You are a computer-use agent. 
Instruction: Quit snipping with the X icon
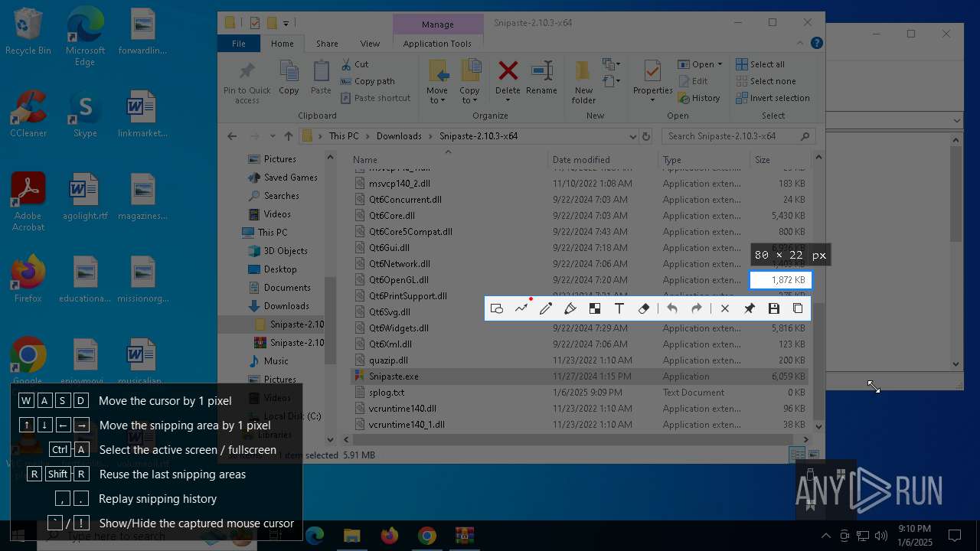click(725, 308)
